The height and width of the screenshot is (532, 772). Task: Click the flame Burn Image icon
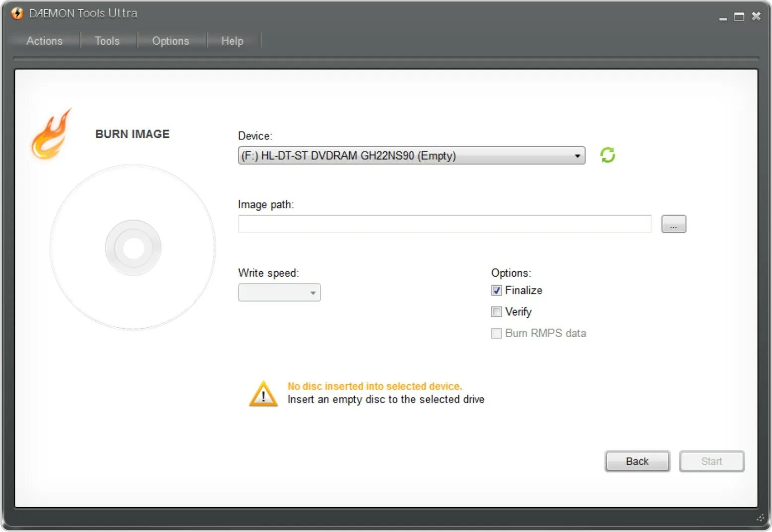tap(52, 134)
